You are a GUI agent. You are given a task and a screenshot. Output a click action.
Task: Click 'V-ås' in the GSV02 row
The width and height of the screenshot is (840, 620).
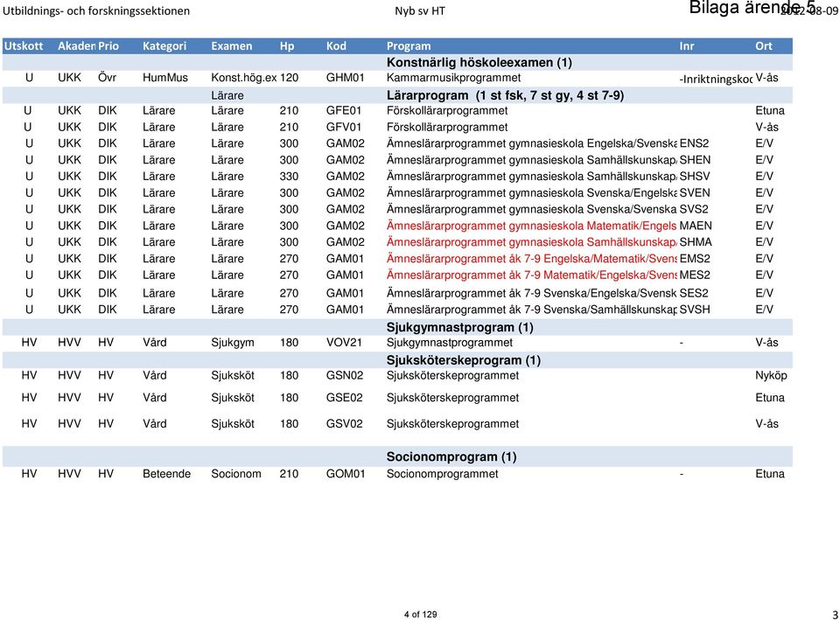766,424
